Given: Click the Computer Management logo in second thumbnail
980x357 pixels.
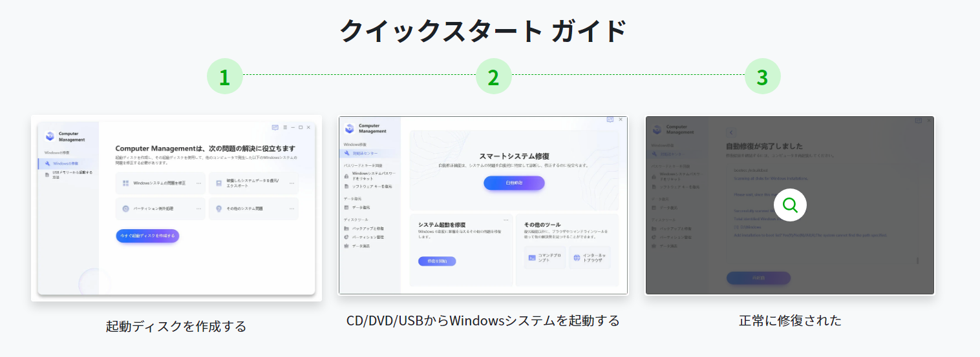Looking at the screenshot, I should (350, 128).
